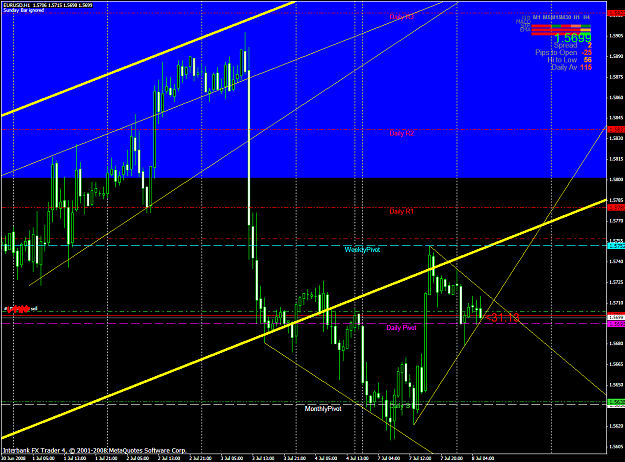This screenshot has width=625, height=462.
Task: Click the Sunday Bar Ignored notice
Action: click(x=24, y=10)
